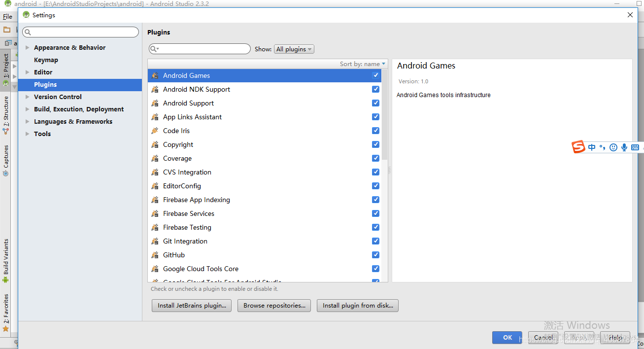Click the EditorConfig plugin icon
Viewport: 644px width, 349px height.
(155, 186)
